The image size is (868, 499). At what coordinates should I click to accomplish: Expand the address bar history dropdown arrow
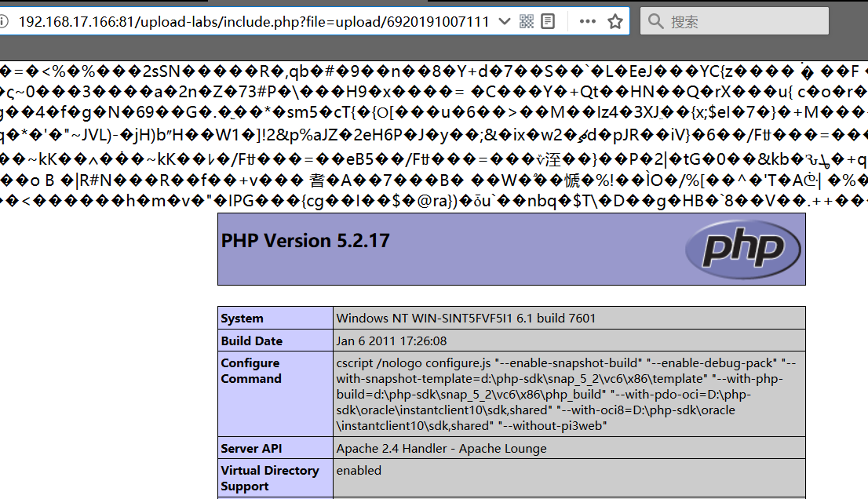tap(504, 22)
